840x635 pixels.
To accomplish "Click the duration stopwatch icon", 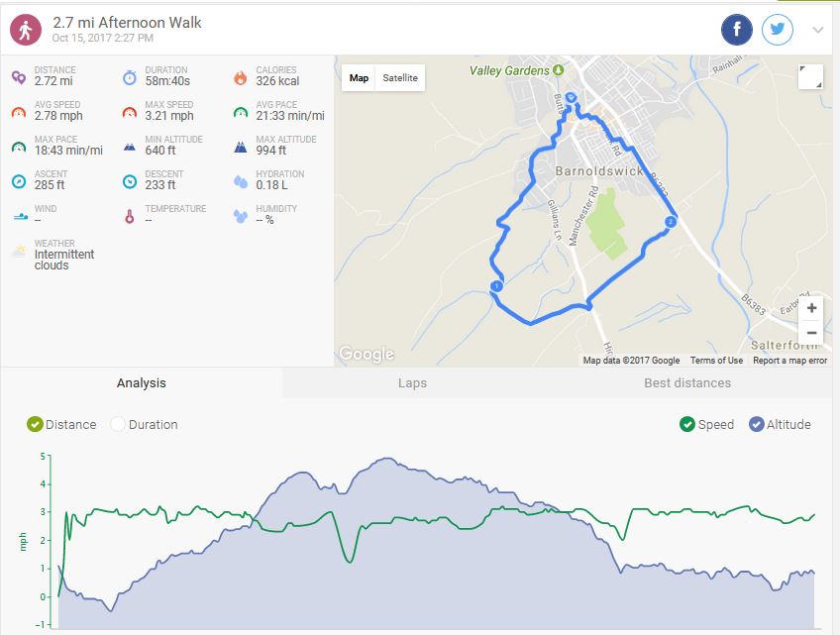I will point(129,77).
